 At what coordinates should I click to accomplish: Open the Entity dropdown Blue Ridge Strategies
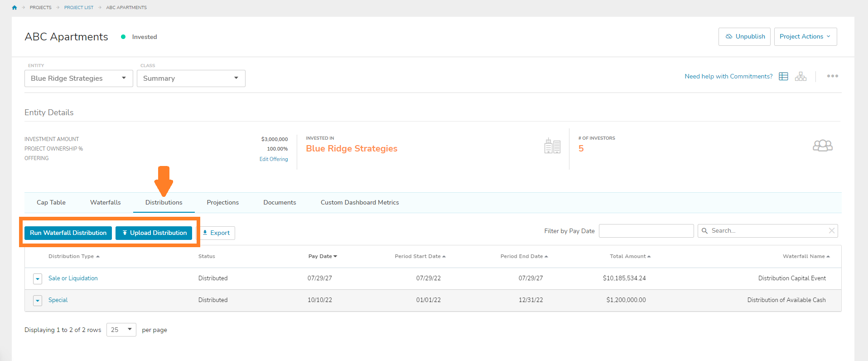(78, 78)
